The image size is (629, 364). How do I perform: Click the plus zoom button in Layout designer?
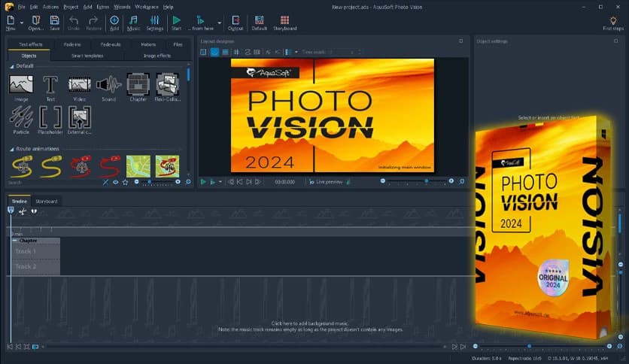pos(451,181)
